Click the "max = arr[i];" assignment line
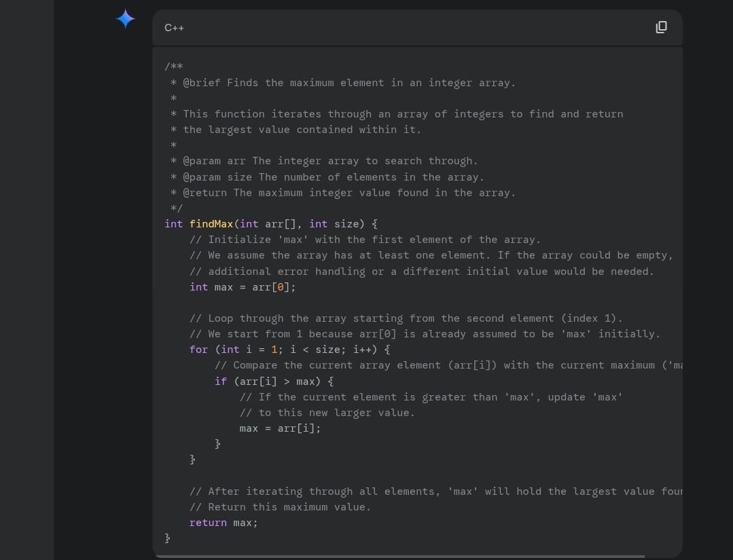 pos(280,428)
